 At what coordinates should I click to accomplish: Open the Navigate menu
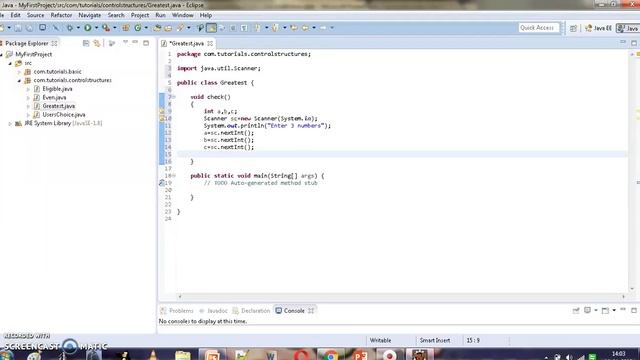pyautogui.click(x=90, y=15)
